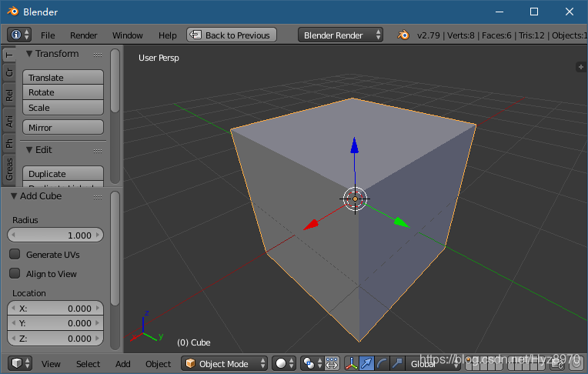Click the Location Z field
The image size is (588, 374).
point(55,339)
